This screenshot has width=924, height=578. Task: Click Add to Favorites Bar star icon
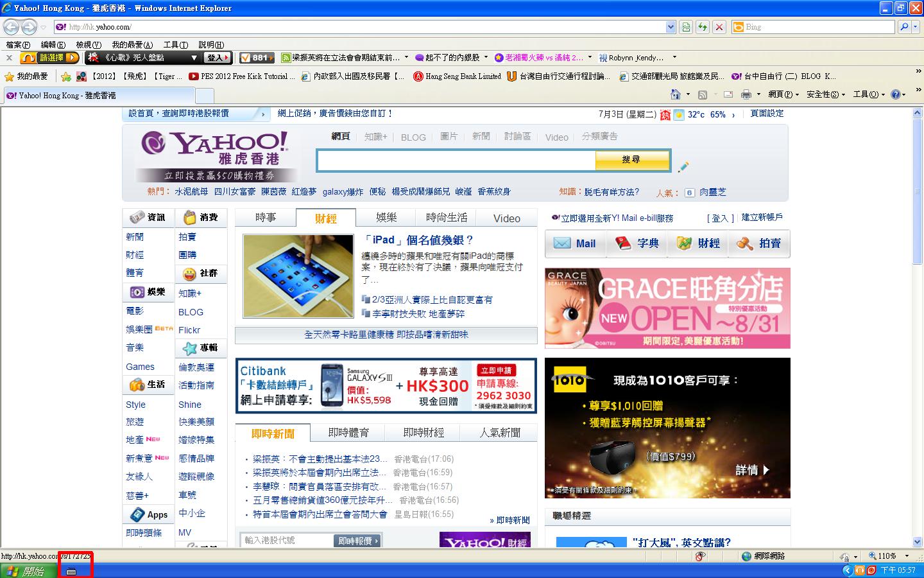65,76
